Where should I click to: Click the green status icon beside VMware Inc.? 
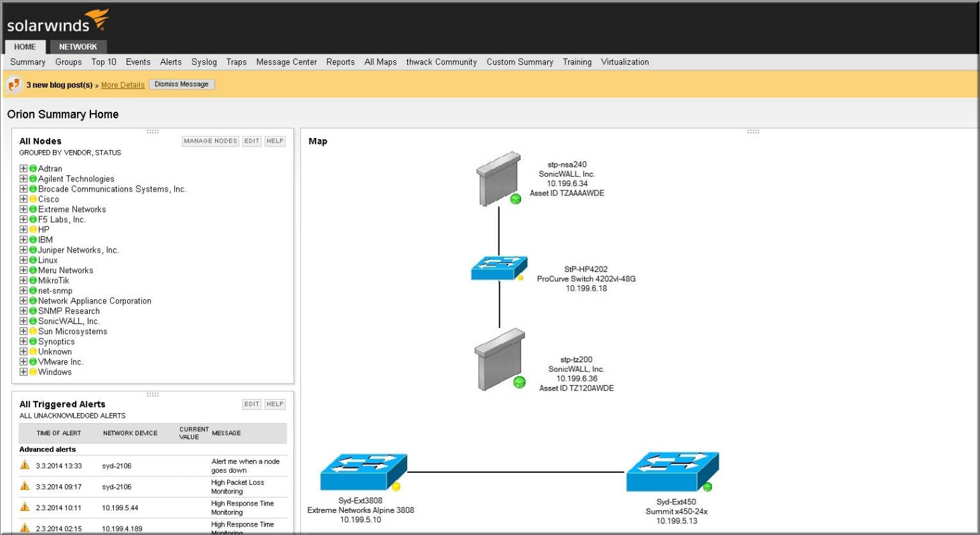[33, 362]
